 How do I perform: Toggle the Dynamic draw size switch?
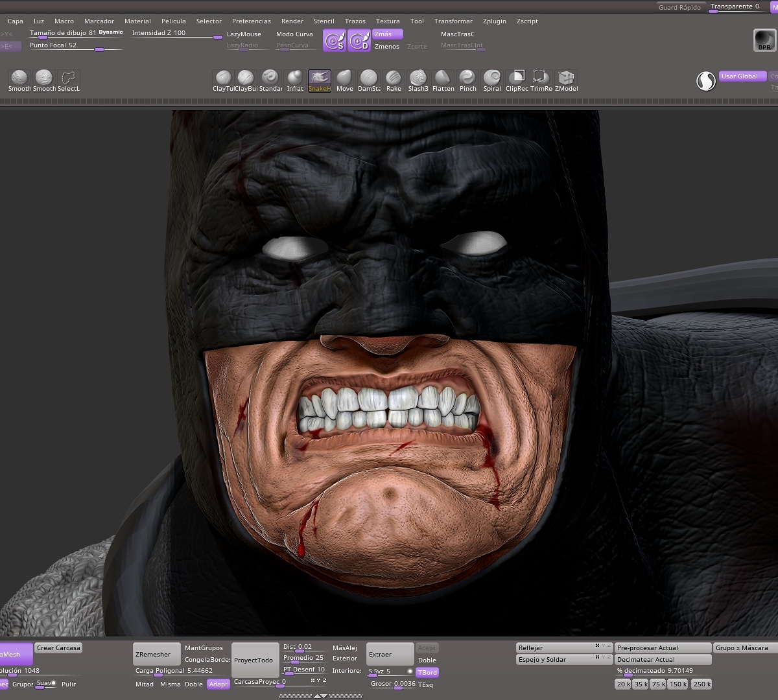tap(111, 32)
